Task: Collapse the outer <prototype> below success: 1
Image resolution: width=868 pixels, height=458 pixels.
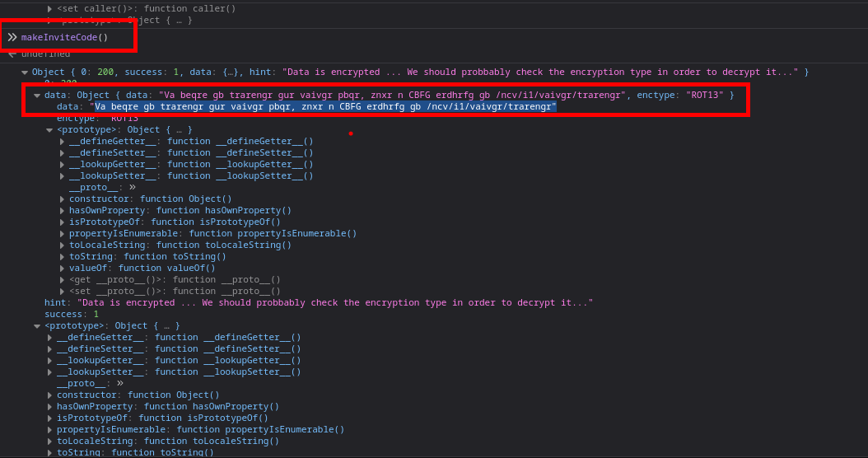Action: (x=37, y=326)
